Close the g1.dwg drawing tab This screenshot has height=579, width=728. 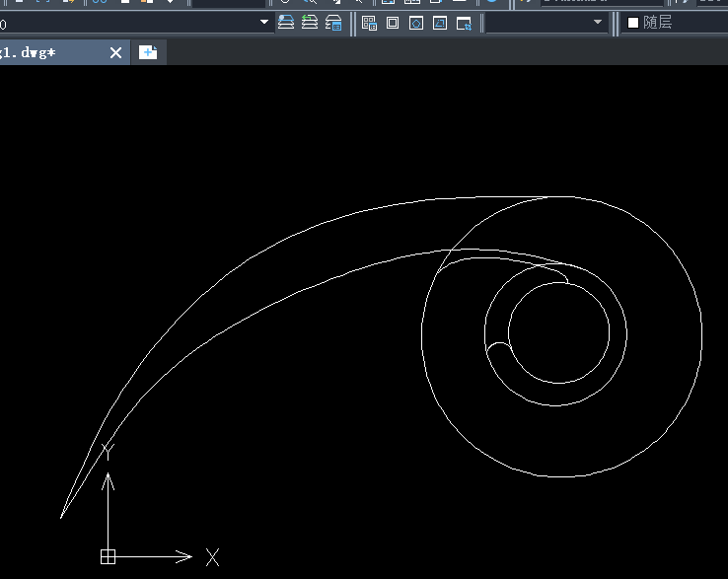[115, 53]
